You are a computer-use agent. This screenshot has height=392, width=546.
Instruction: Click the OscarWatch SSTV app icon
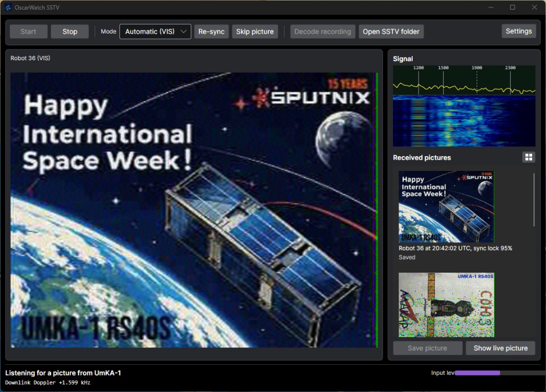8,7
